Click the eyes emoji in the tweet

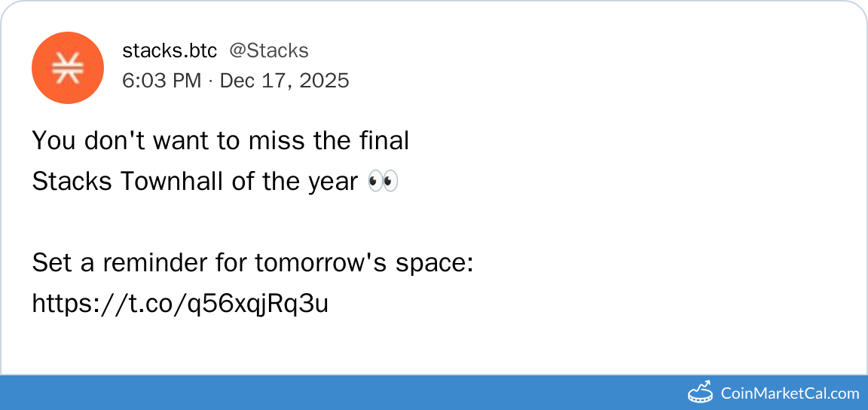pos(382,182)
